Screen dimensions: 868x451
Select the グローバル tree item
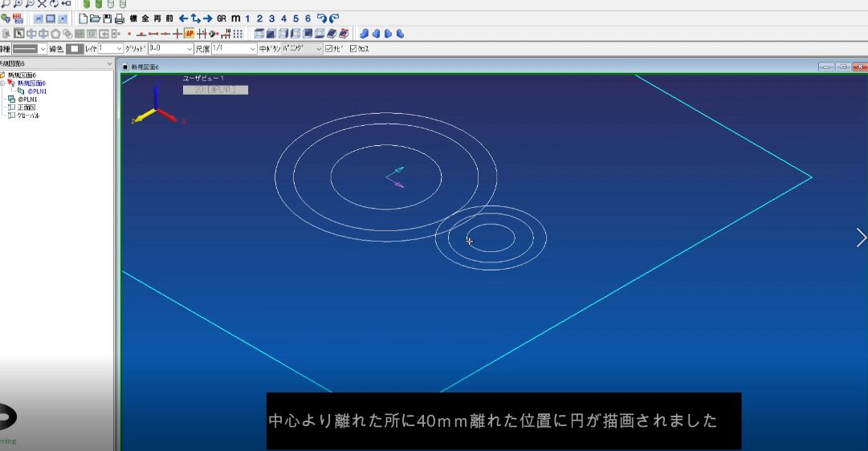point(28,116)
